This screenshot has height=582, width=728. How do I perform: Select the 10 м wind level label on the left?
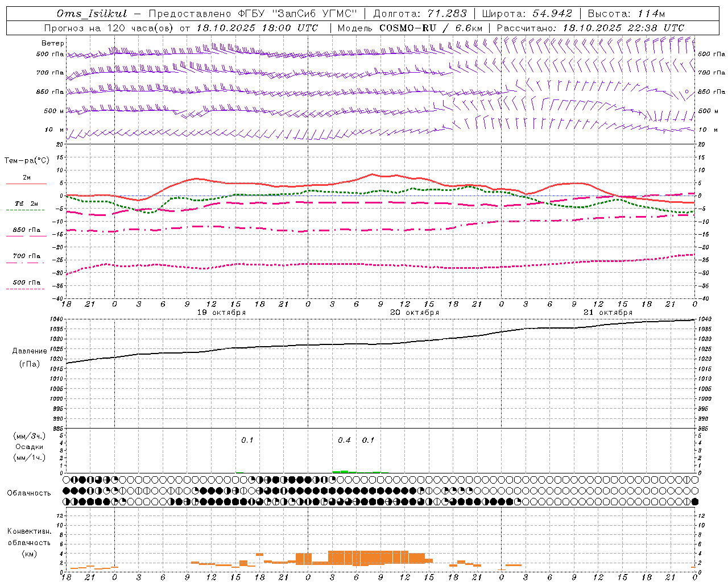tap(55, 130)
